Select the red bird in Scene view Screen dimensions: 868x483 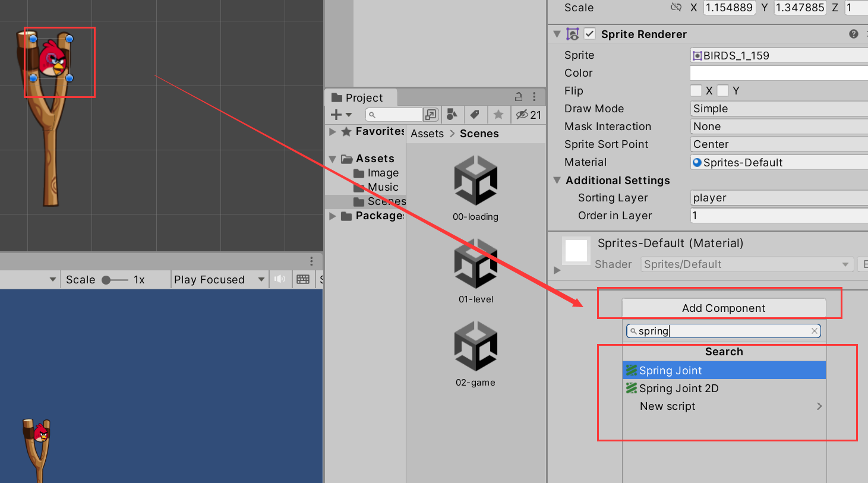point(52,59)
